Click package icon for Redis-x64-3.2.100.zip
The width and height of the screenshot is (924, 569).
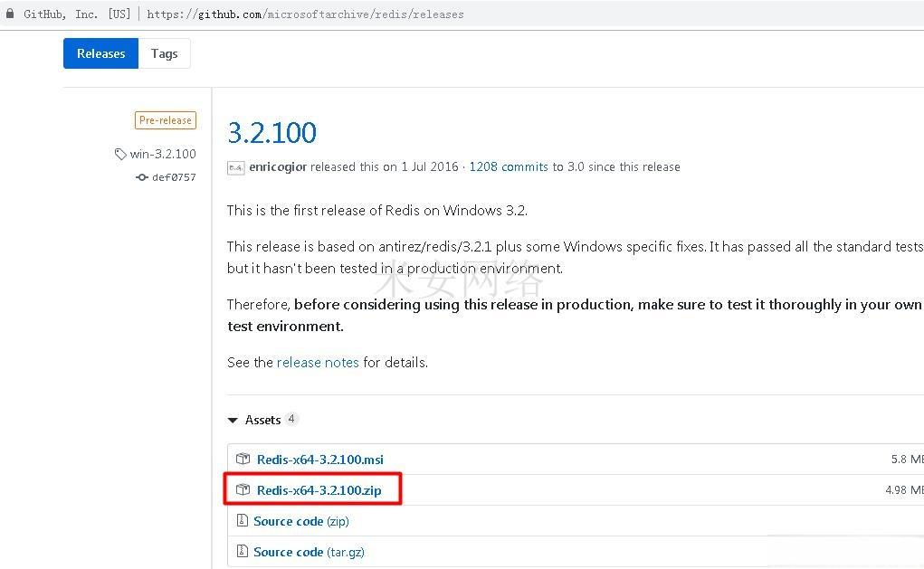click(243, 489)
